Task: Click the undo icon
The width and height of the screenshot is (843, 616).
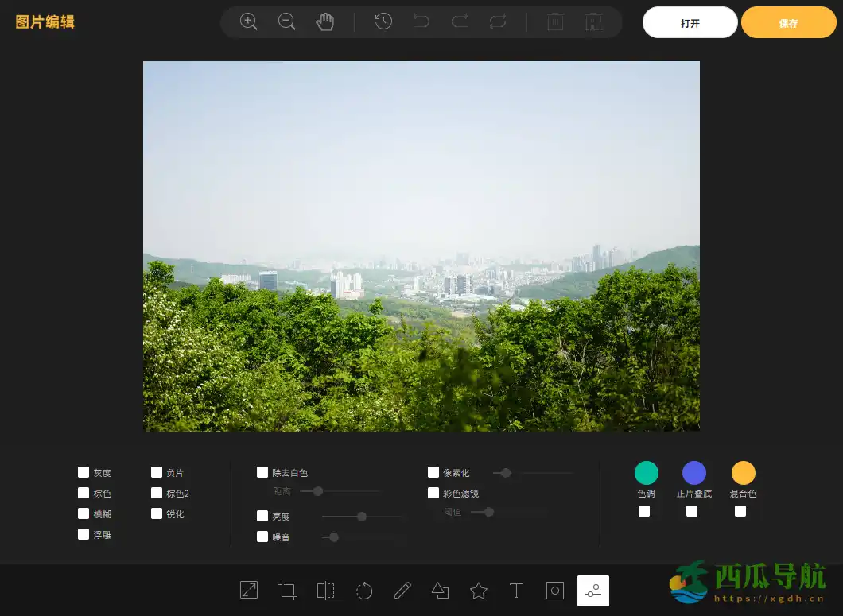Action: pyautogui.click(x=421, y=21)
